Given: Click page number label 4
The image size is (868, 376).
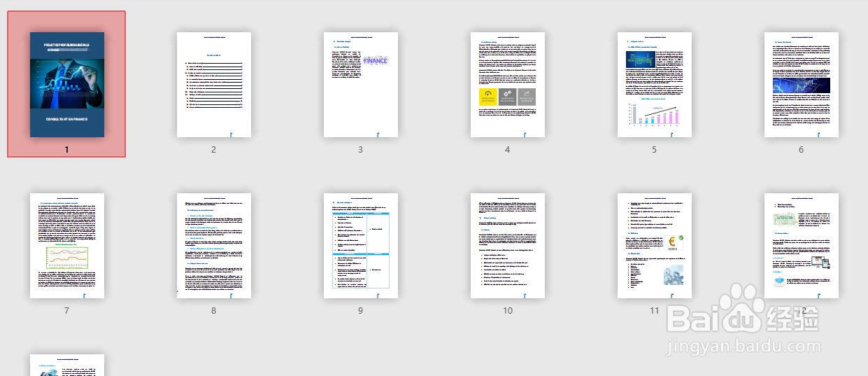Looking at the screenshot, I should (x=507, y=150).
